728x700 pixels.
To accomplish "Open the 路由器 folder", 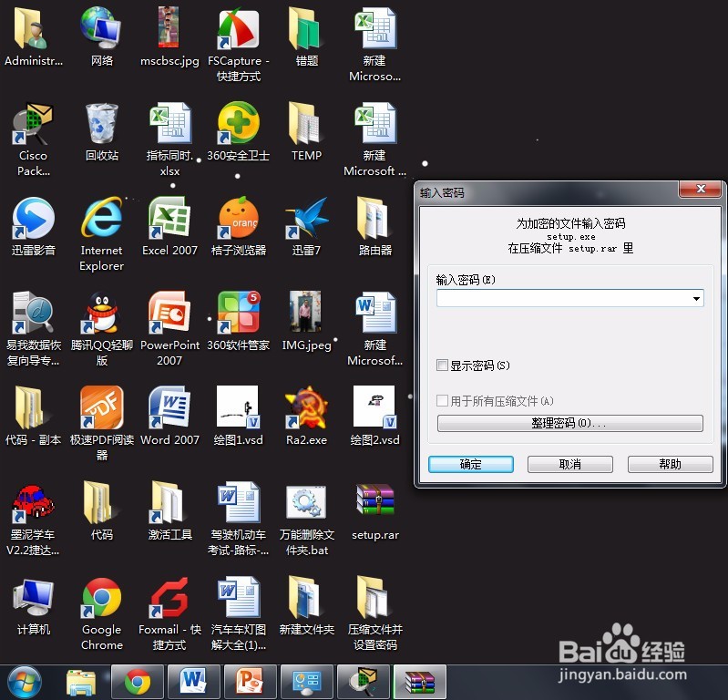I will (x=373, y=218).
